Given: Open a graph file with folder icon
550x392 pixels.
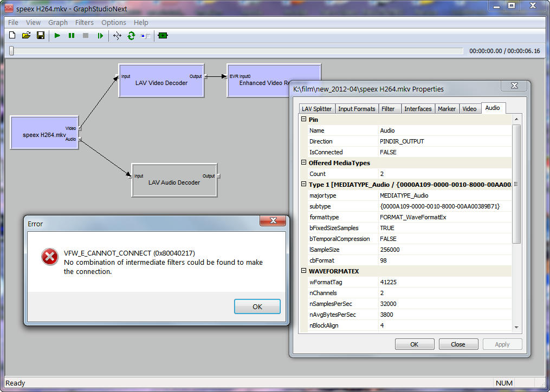Looking at the screenshot, I should coord(26,36).
